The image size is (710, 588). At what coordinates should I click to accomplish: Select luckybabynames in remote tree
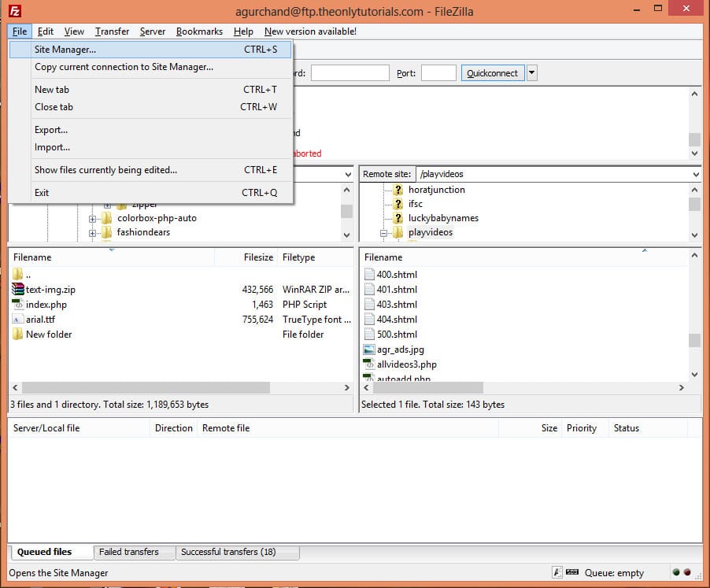[443, 218]
